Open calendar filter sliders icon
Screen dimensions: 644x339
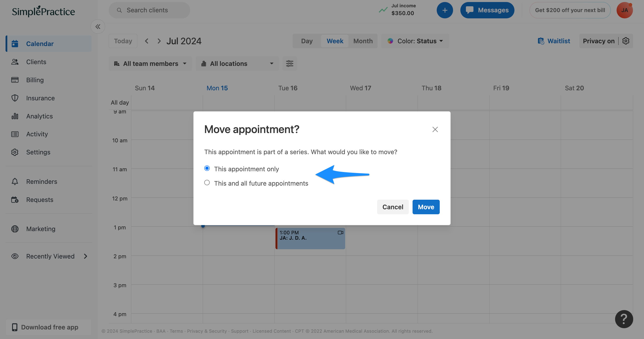pyautogui.click(x=290, y=64)
